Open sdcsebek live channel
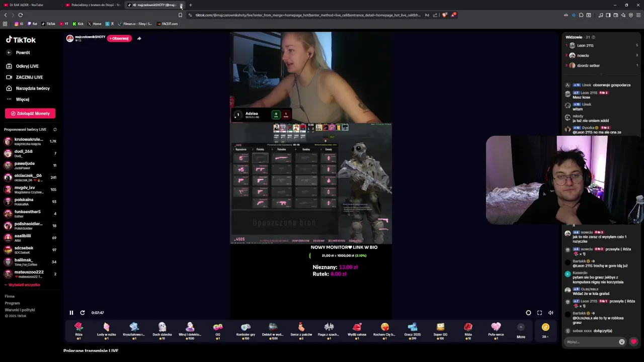The image size is (644, 362). (x=30, y=250)
